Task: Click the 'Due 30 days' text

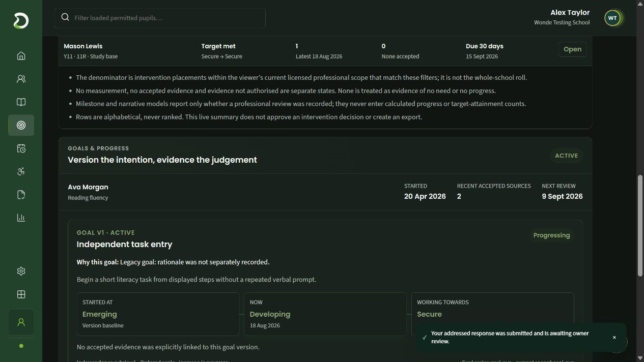Action: (x=485, y=46)
